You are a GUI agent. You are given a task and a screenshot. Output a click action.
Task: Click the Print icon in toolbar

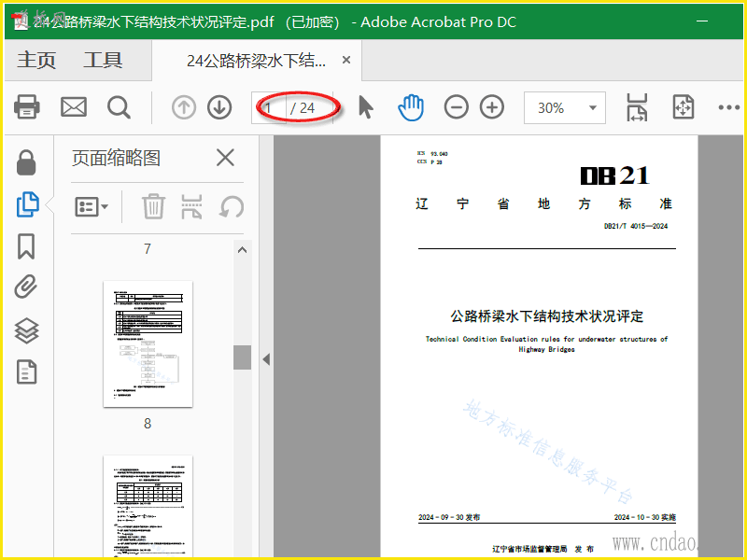pyautogui.click(x=27, y=107)
